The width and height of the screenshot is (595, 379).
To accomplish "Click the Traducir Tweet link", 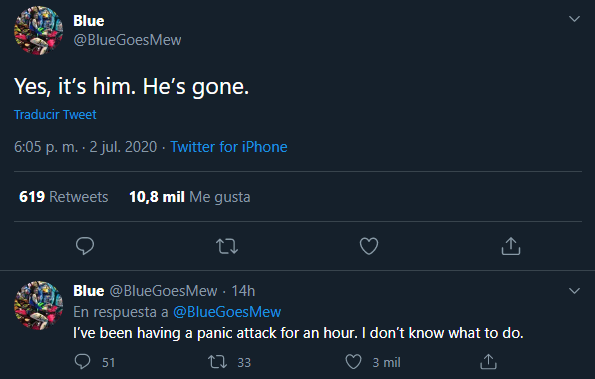I will click(55, 115).
